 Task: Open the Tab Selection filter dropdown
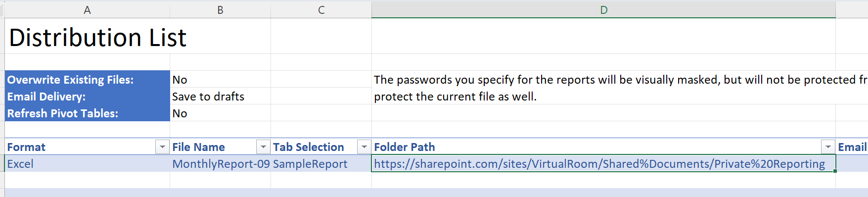pos(364,147)
